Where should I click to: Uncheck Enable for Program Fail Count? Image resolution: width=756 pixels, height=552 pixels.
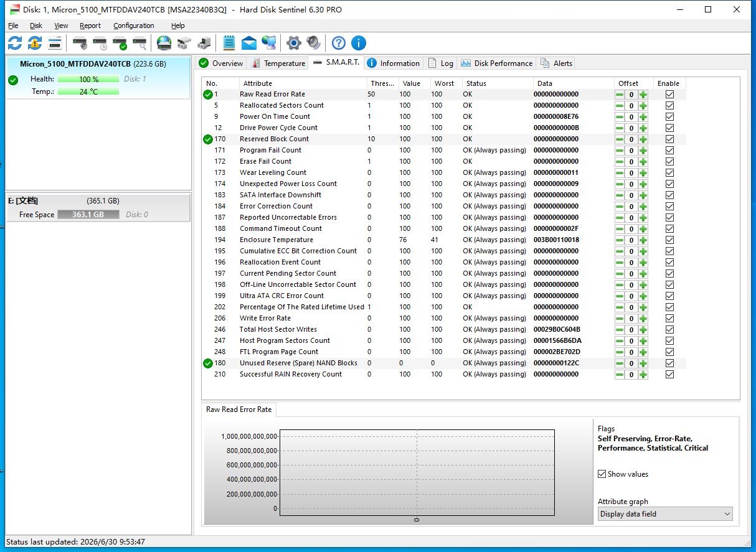pos(669,151)
